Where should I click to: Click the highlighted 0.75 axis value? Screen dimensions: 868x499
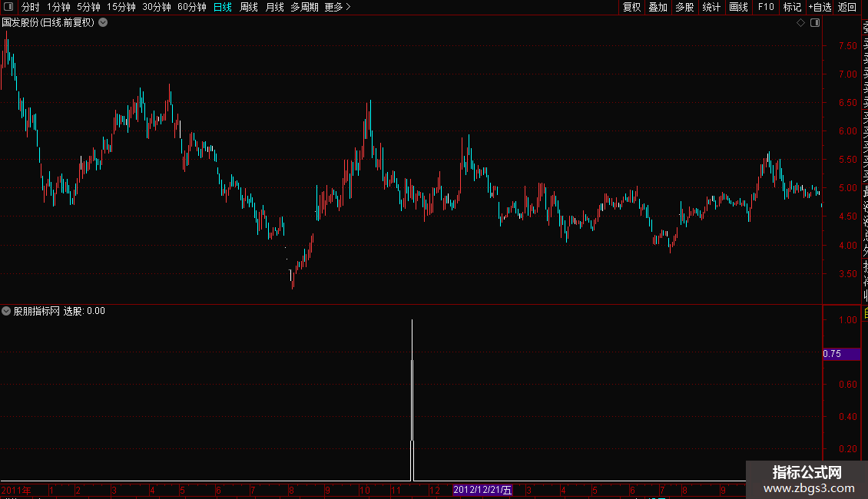841,354
